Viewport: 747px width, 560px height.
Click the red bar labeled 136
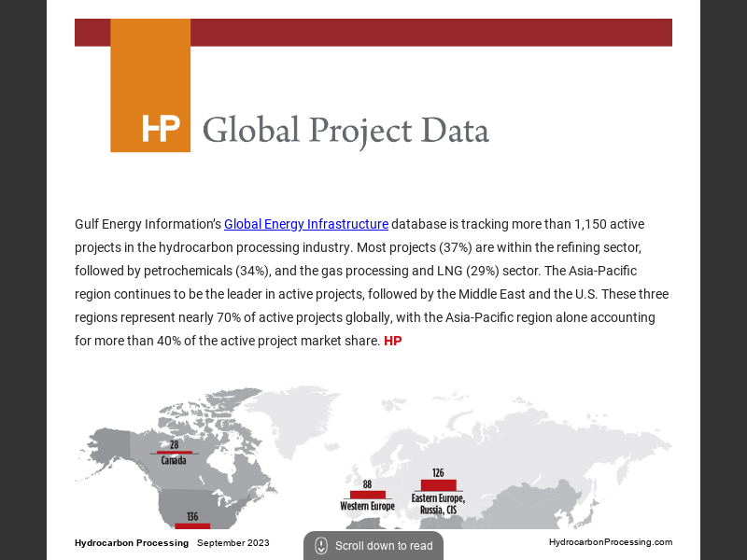(192, 526)
